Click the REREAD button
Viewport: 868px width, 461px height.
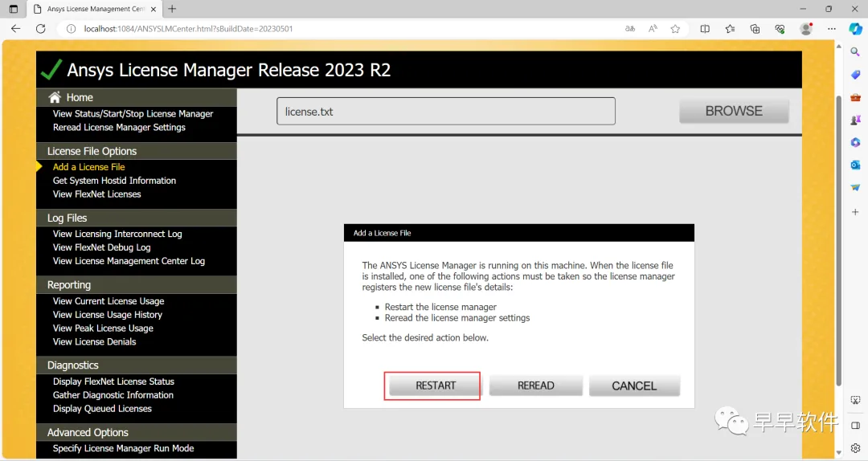click(535, 386)
